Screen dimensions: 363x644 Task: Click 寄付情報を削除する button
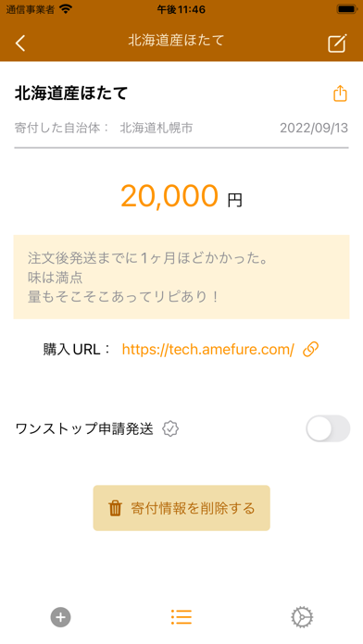coord(181,508)
